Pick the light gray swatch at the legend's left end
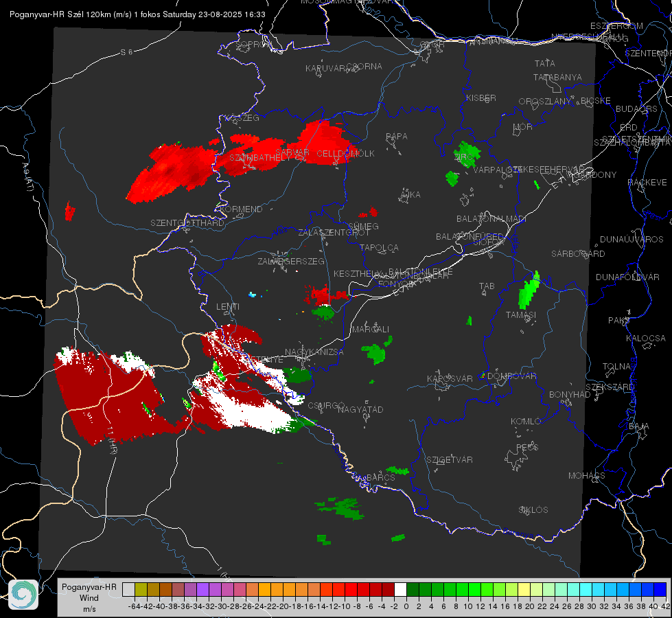 128,590
